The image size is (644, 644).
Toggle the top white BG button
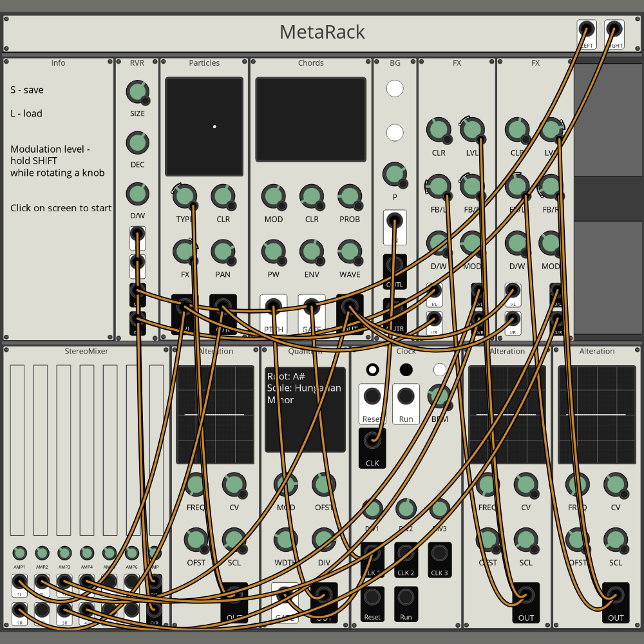coord(395,88)
